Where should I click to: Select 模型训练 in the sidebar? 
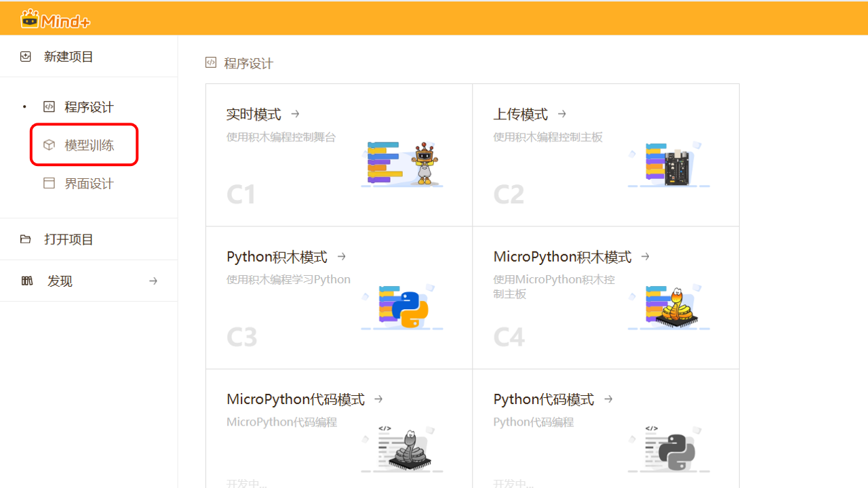point(89,145)
